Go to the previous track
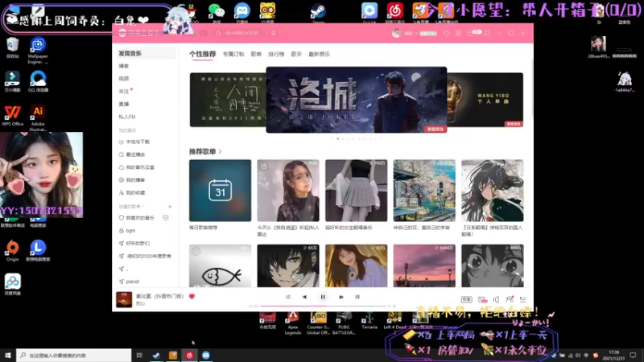The height and width of the screenshot is (362, 644). pyautogui.click(x=304, y=297)
